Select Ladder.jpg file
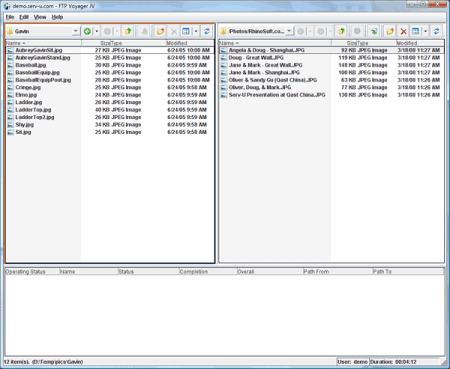This screenshot has height=369, width=450. [29, 102]
